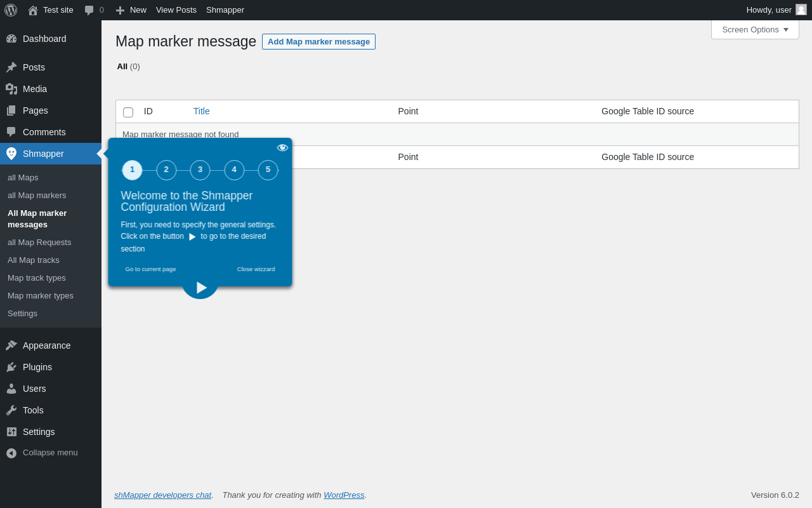Screen dimensions: 812x508
Task: Open Map marker types submenu item
Action: point(41,296)
